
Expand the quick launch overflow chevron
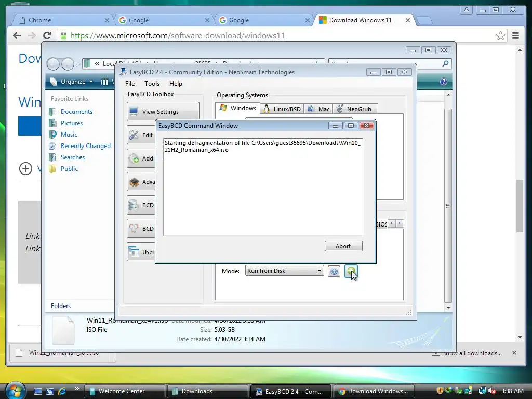click(77, 389)
